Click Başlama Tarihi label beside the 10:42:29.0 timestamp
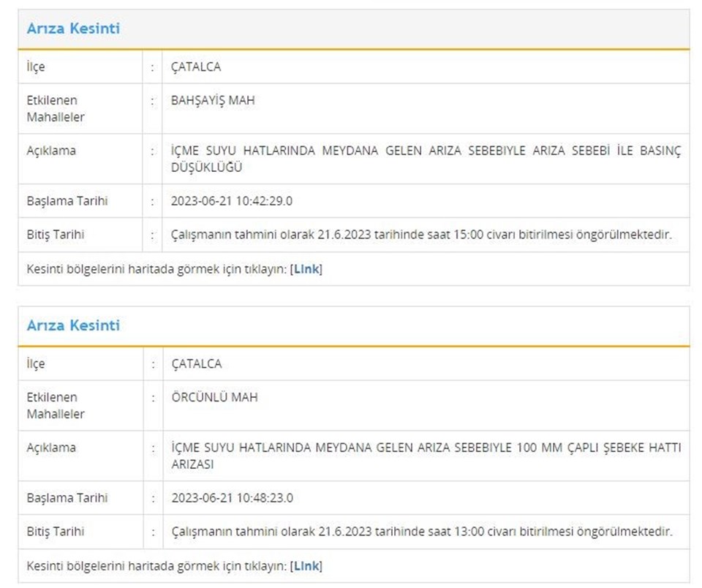Image resolution: width=702 pixels, height=588 pixels. coord(67,201)
